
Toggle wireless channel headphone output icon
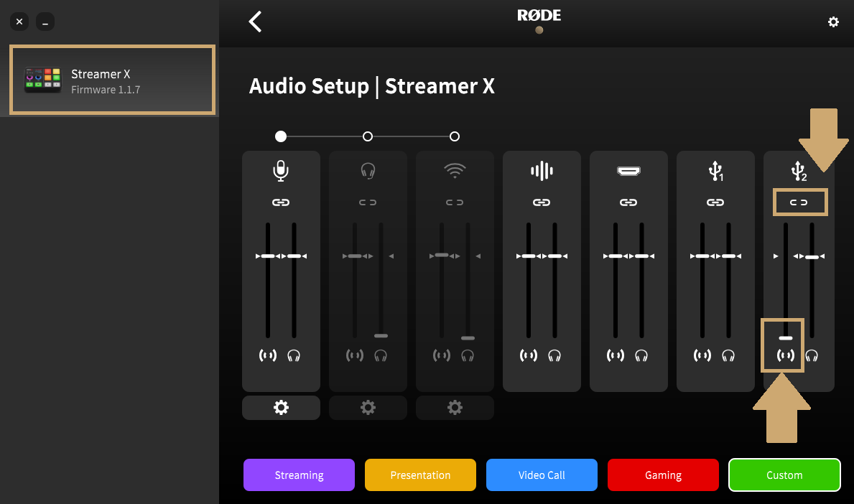pos(468,356)
